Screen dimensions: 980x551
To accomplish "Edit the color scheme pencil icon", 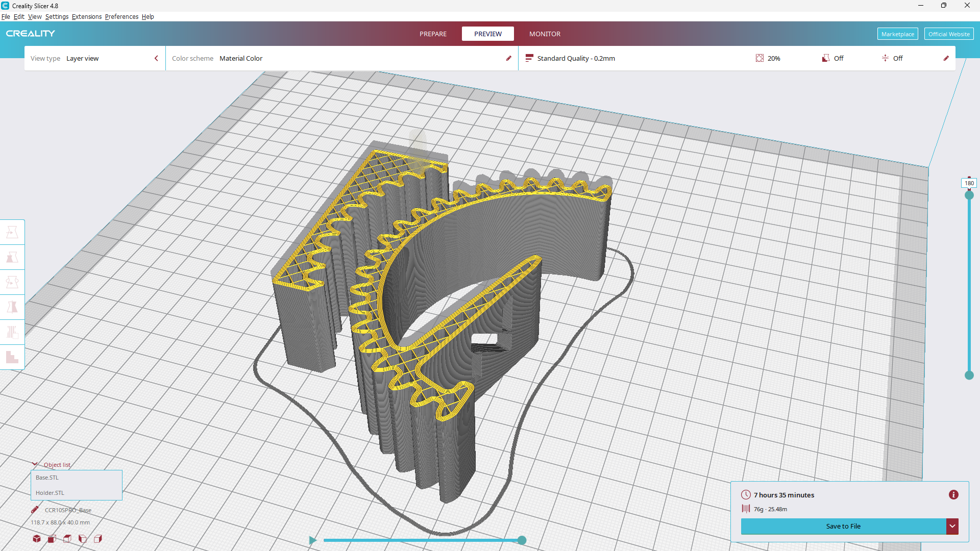I will [x=508, y=58].
